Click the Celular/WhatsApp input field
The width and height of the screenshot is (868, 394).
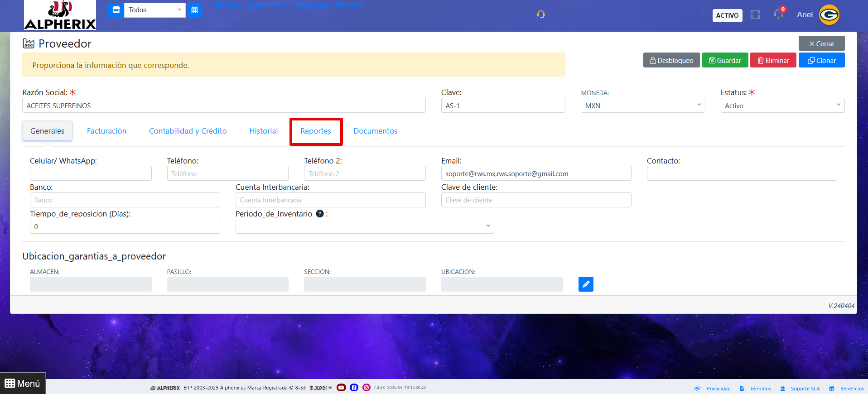91,173
